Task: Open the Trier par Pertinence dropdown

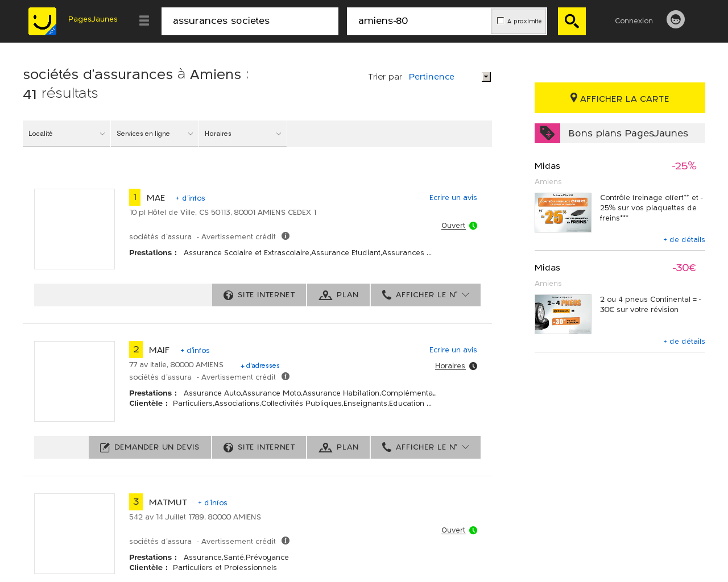Action: tap(449, 77)
